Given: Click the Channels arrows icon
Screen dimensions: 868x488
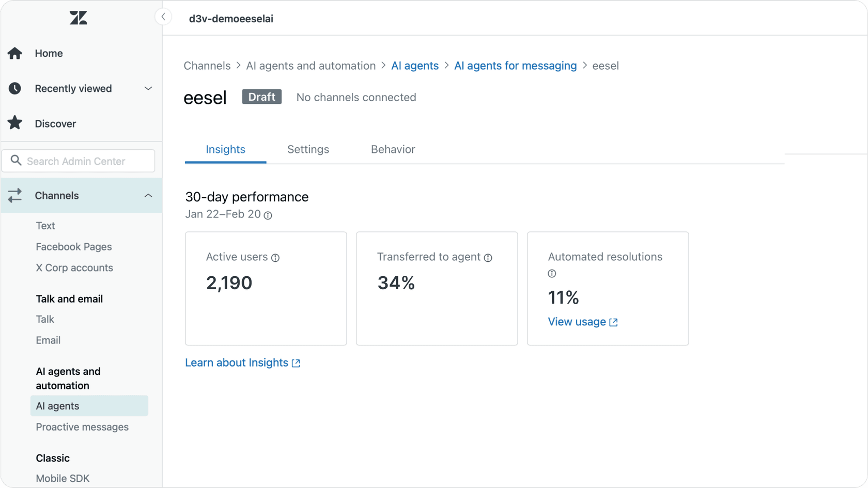Looking at the screenshot, I should click(x=15, y=195).
